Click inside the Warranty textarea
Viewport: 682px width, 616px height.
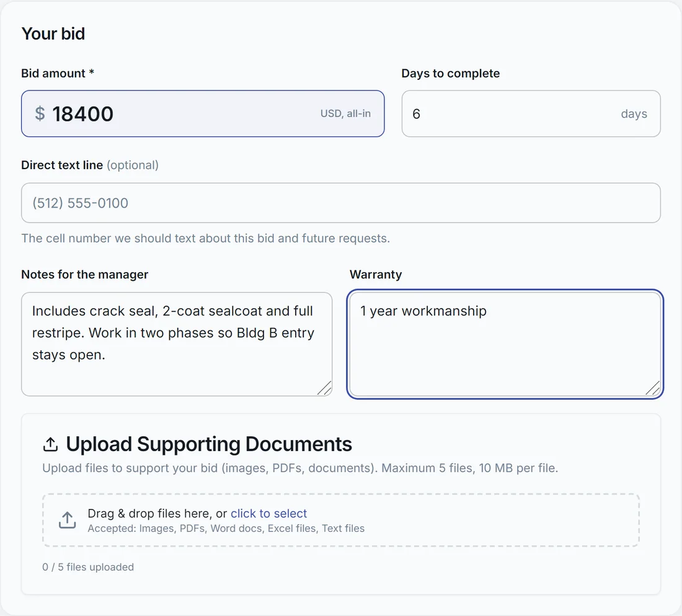point(505,344)
